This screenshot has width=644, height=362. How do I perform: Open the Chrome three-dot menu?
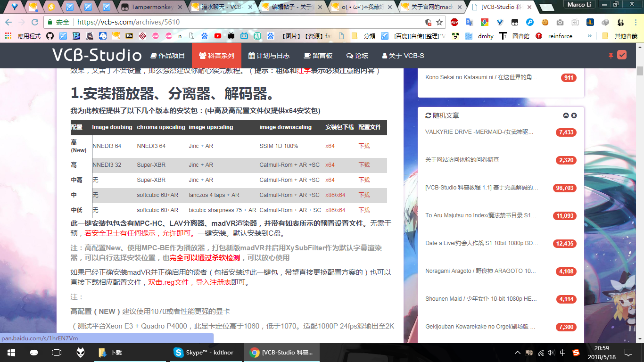click(x=636, y=22)
